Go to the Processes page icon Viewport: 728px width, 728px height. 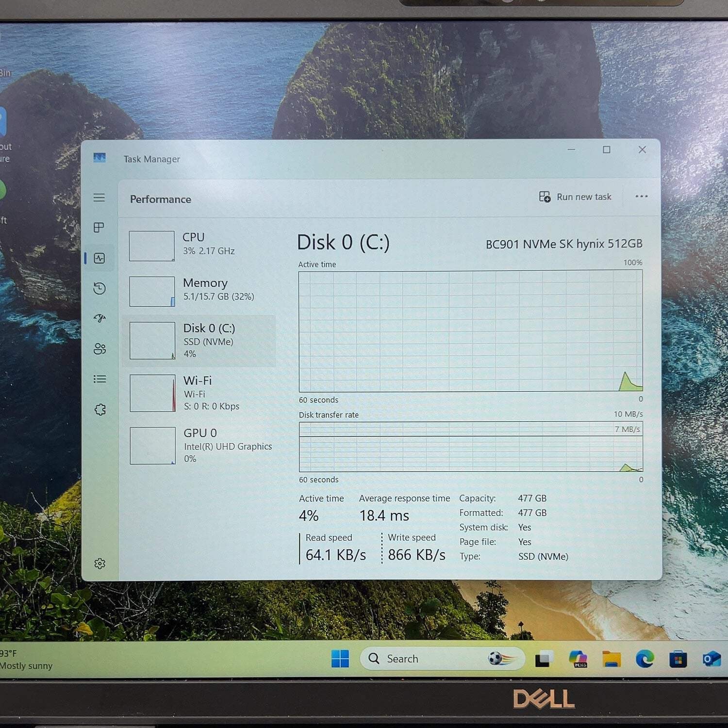99,227
